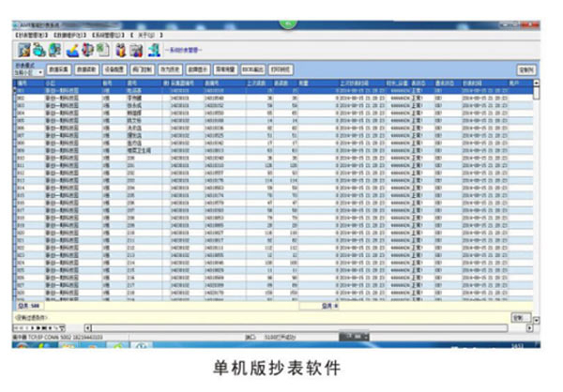Click the blue paintbrush edit toolbar icon
This screenshot has width=563, height=392.
click(x=72, y=50)
